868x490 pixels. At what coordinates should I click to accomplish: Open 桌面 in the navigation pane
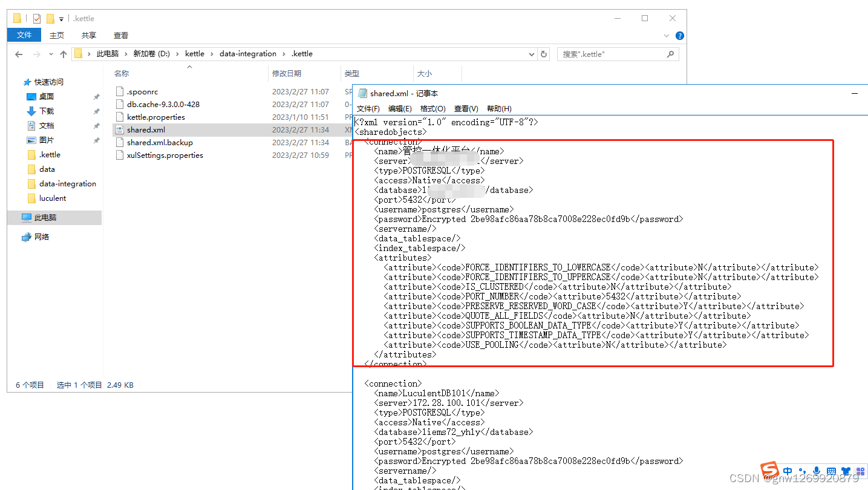coord(47,96)
